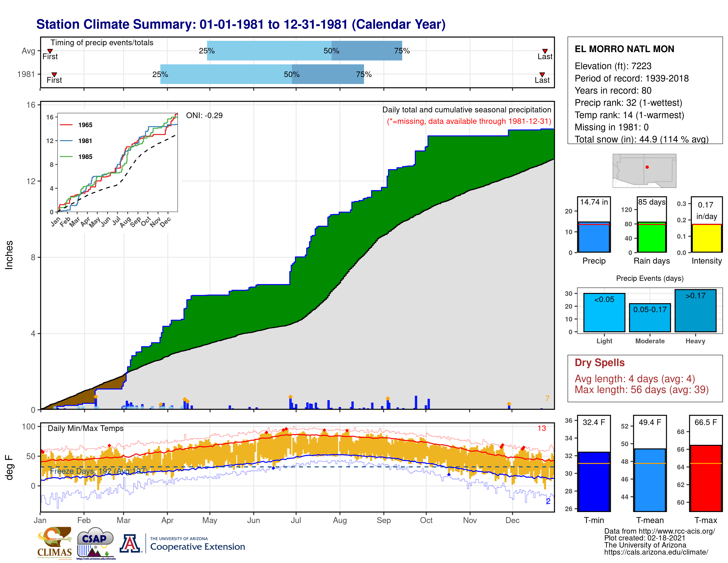Image resolution: width=728 pixels, height=563 pixels.
Task: Click the 'Daily Min/Max Temps' label
Action: click(86, 429)
